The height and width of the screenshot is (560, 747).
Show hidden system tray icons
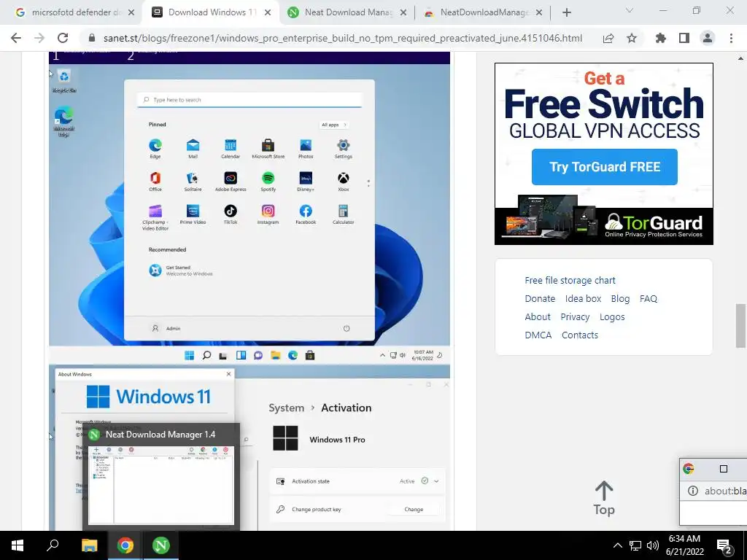[x=617, y=545]
